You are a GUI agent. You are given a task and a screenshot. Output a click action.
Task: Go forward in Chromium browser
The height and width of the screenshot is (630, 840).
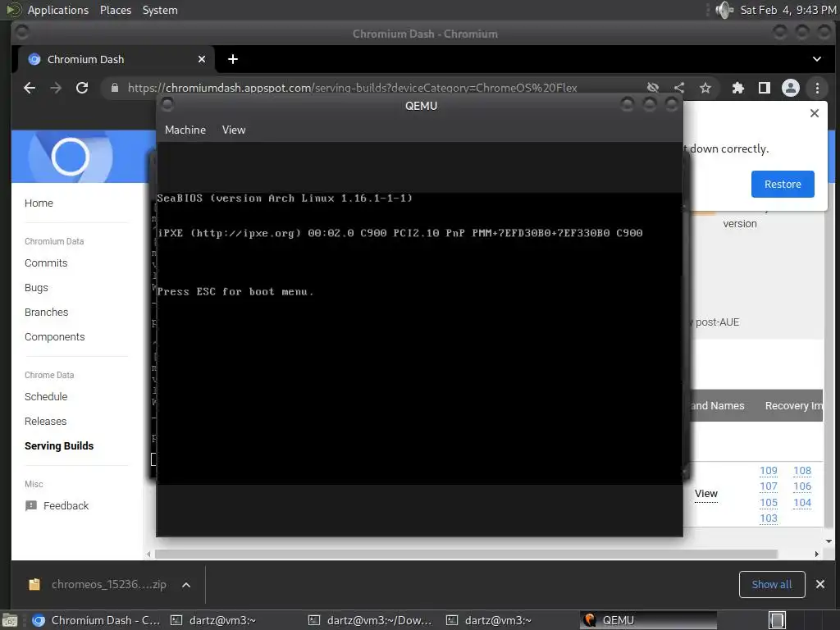pyautogui.click(x=56, y=88)
